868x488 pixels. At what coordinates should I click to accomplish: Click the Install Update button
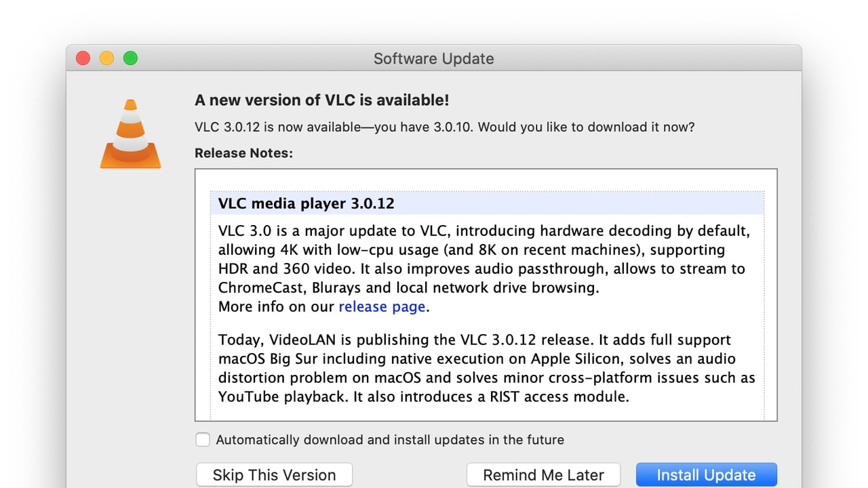point(706,475)
